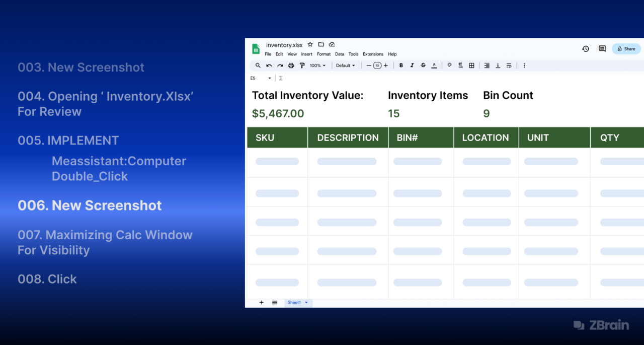Toggle italic formatting
Image resolution: width=644 pixels, height=345 pixels.
click(x=412, y=65)
